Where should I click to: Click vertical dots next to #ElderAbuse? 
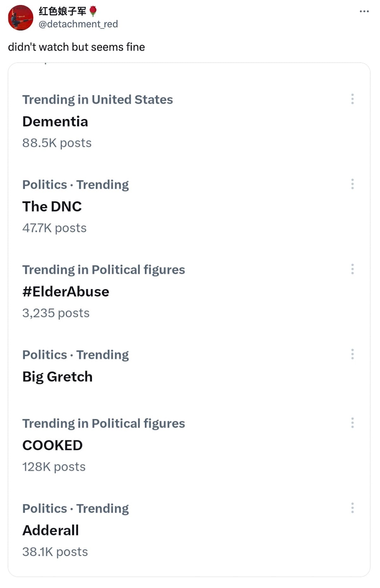[x=352, y=269]
